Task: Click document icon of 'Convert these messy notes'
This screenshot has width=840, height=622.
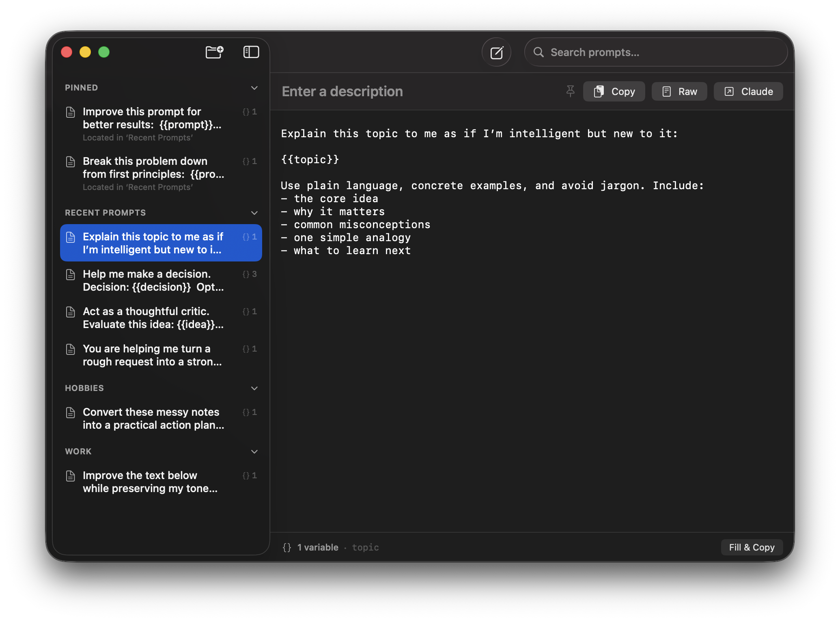Action: pos(71,413)
